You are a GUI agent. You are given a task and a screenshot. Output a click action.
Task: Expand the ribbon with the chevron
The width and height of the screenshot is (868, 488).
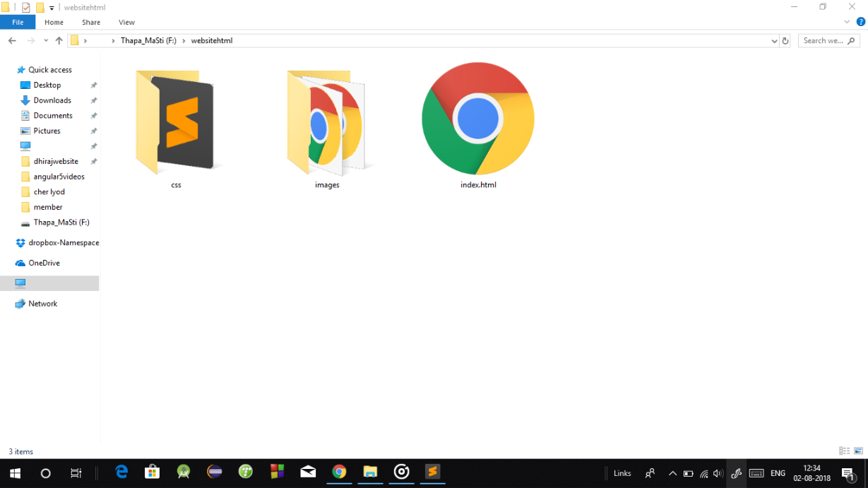(847, 22)
